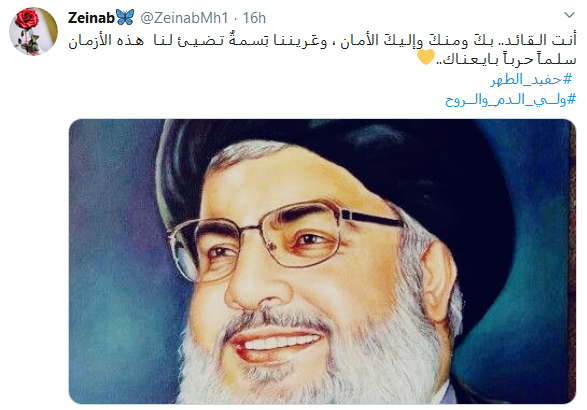Click the first line of the tweet text
This screenshot has width=587, height=410.
point(322,40)
